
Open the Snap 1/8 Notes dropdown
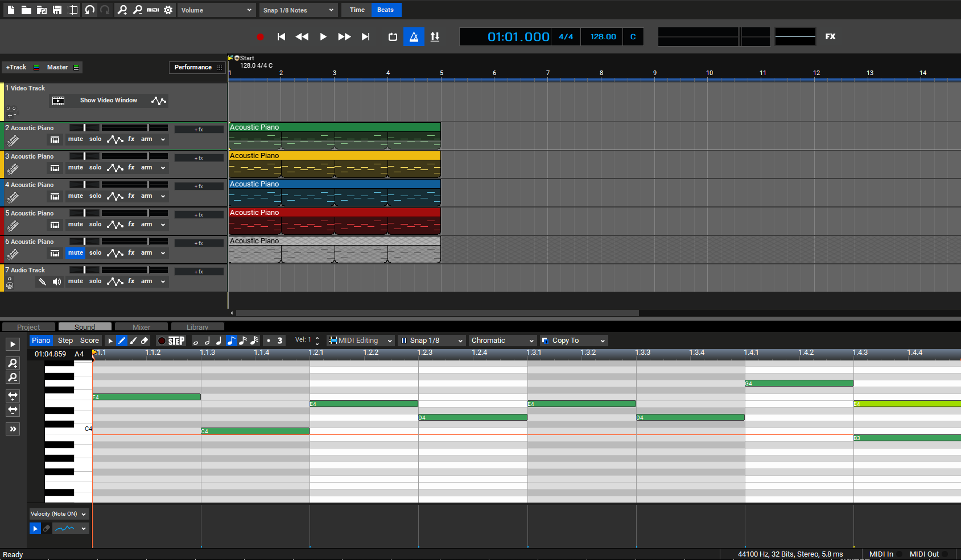click(x=299, y=10)
